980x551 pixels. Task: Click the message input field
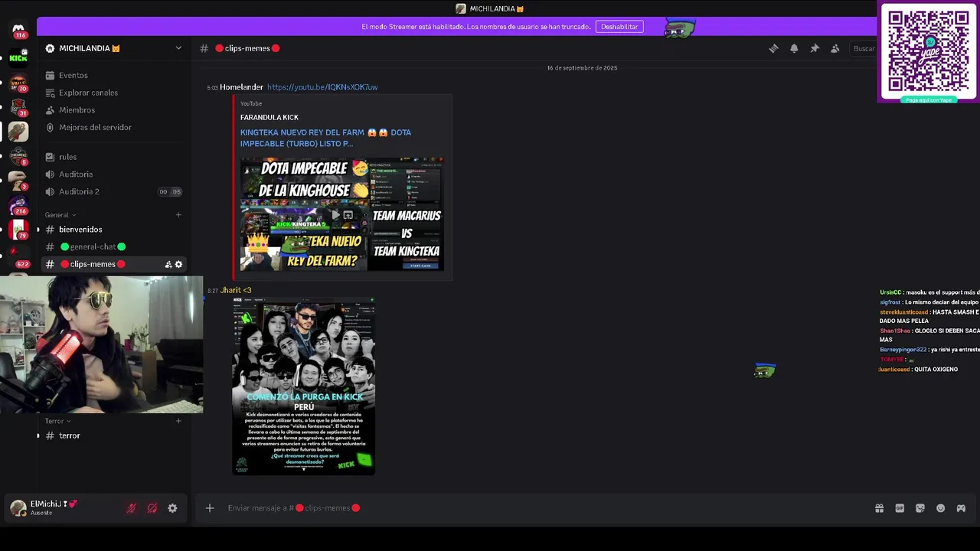click(536, 508)
